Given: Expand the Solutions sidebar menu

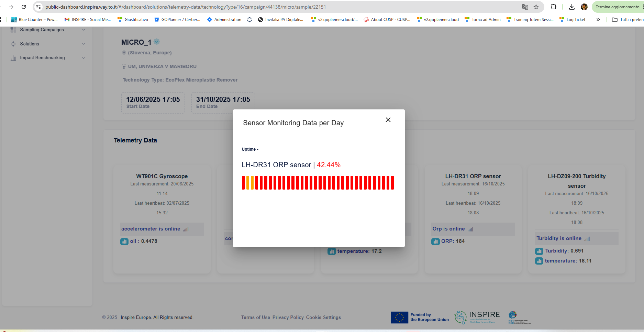Looking at the screenshot, I should 47,44.
